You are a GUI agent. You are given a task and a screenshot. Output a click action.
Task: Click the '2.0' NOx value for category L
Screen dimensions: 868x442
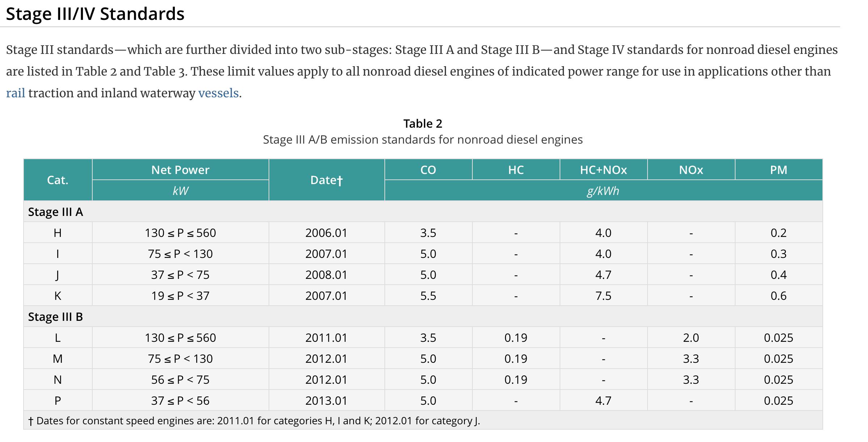691,337
